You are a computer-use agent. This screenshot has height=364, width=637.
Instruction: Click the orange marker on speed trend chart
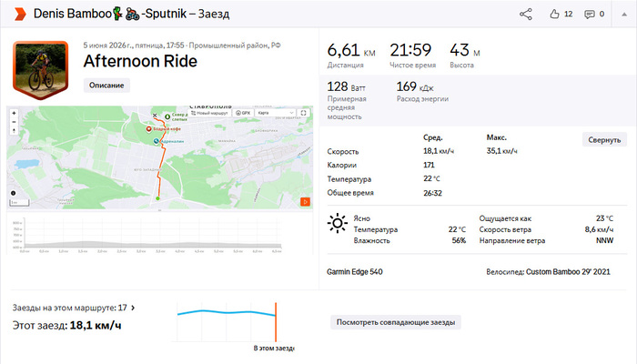(x=276, y=322)
